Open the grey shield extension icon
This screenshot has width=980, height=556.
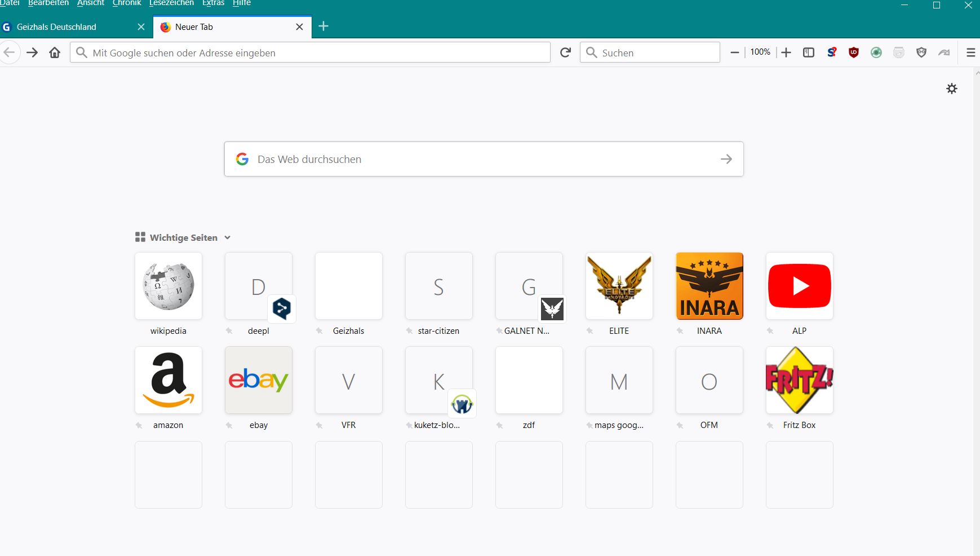pyautogui.click(x=921, y=52)
